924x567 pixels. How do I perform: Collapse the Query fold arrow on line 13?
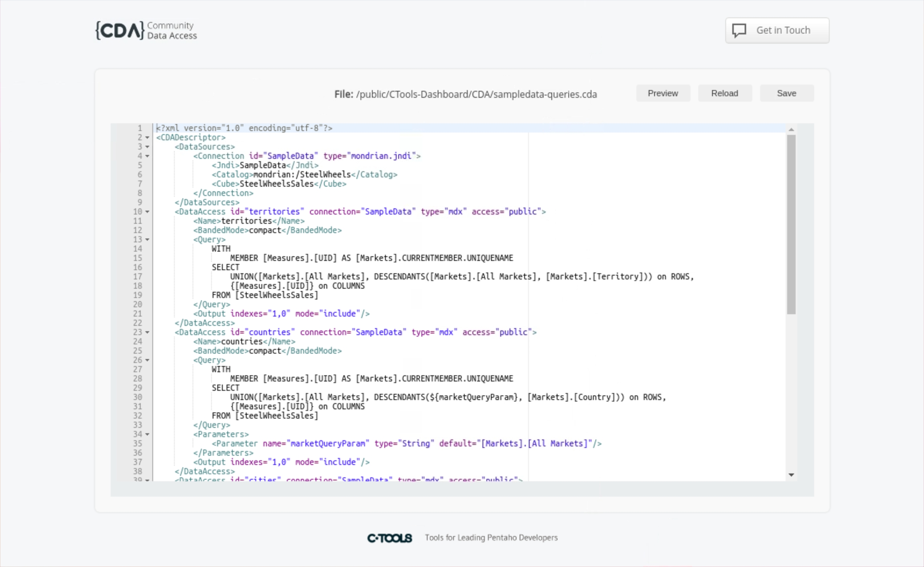pos(148,239)
